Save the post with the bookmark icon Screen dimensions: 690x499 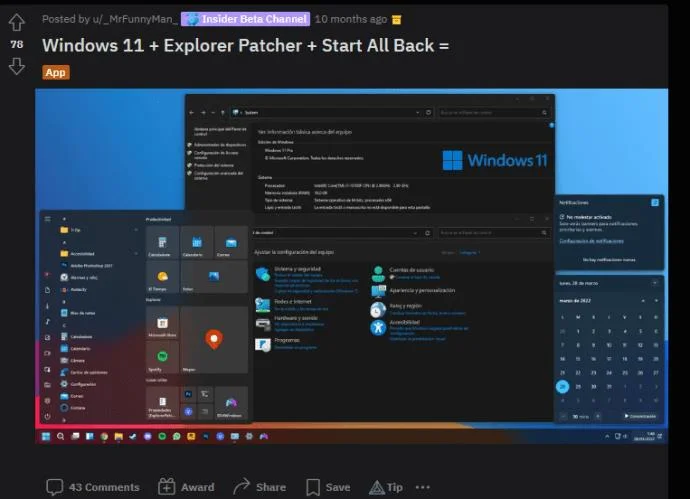pyautogui.click(x=328, y=487)
